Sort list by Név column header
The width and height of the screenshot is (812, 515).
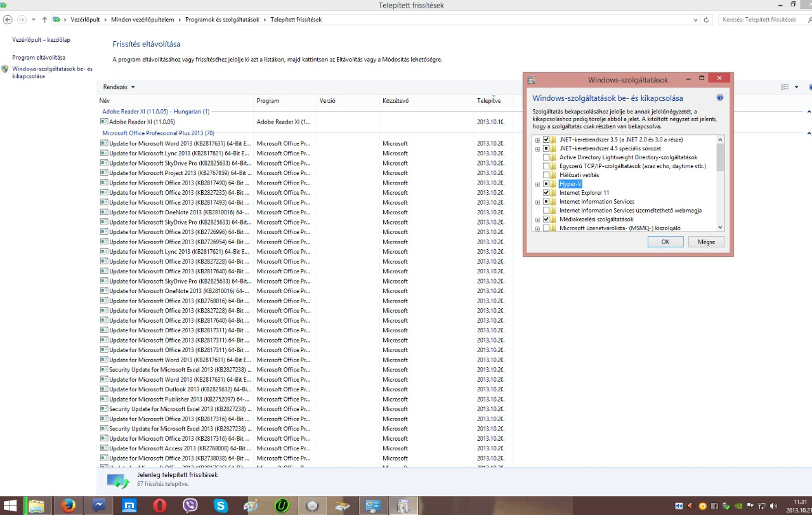[176, 101]
